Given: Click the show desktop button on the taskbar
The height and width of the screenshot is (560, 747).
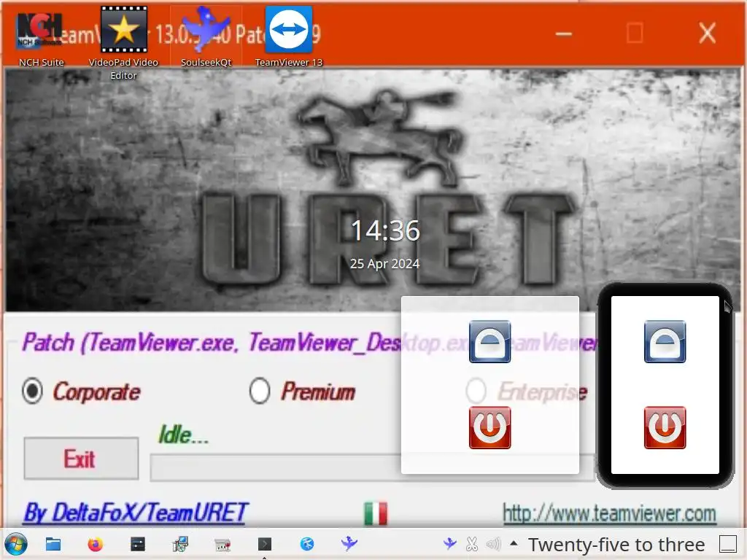Looking at the screenshot, I should pos(728,544).
